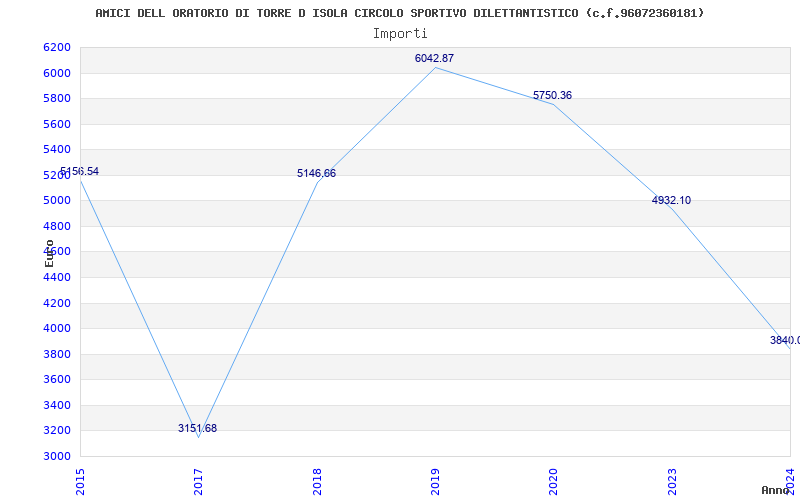Select the 2017 x-axis year label
800x500 pixels.
(x=198, y=482)
